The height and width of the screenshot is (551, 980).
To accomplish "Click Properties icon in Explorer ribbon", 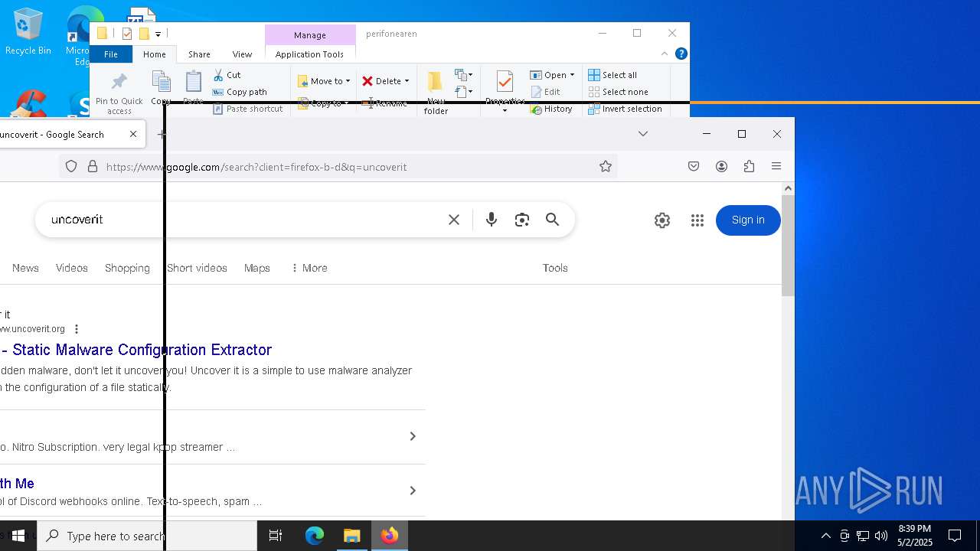I will 505,83.
